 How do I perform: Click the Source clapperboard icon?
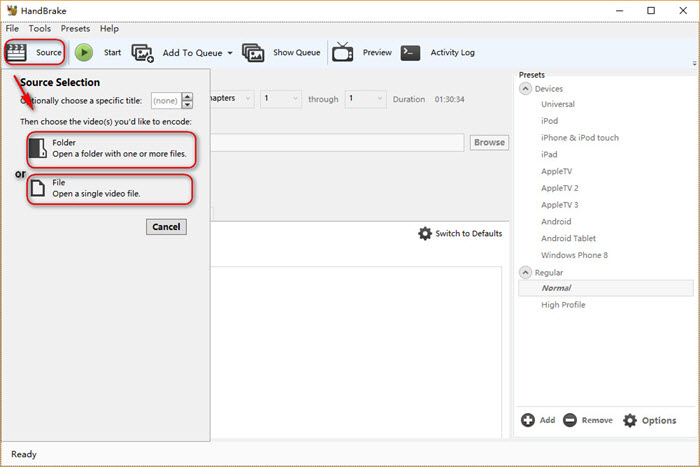tap(16, 52)
